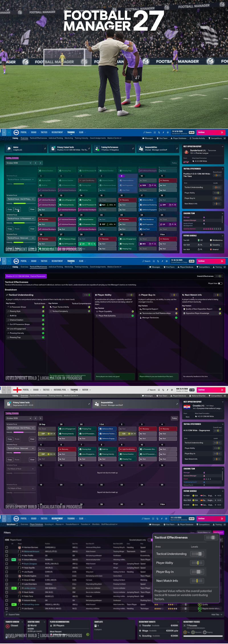Open October 2026 month dropdown, England screen

coord(19,418)
